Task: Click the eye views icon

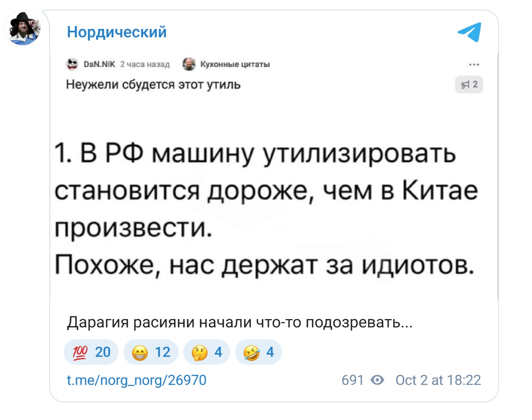Action: click(x=377, y=380)
